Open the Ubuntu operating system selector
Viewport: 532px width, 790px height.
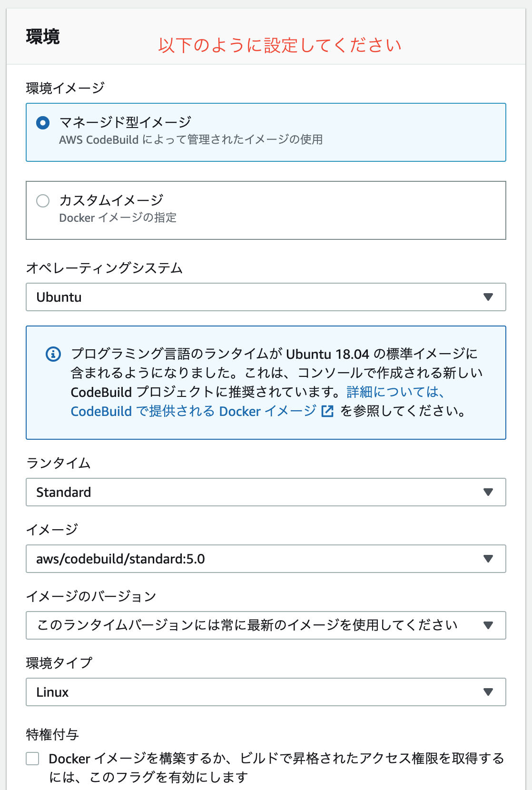tap(266, 296)
